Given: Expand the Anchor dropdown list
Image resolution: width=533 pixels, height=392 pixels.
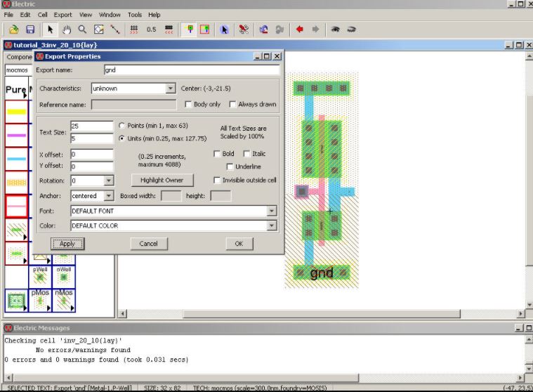Looking at the screenshot, I should pyautogui.click(x=109, y=196).
